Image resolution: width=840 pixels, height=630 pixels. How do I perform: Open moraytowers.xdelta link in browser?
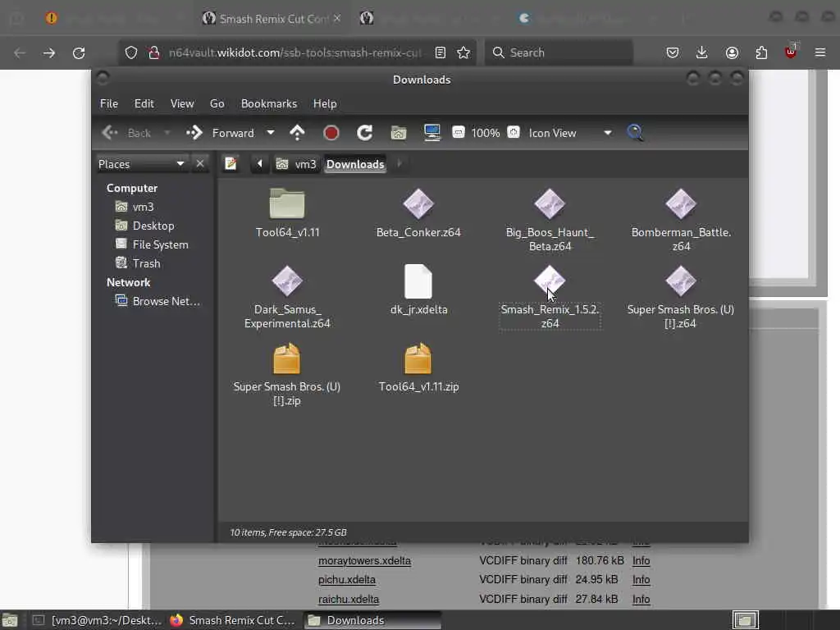coord(364,560)
